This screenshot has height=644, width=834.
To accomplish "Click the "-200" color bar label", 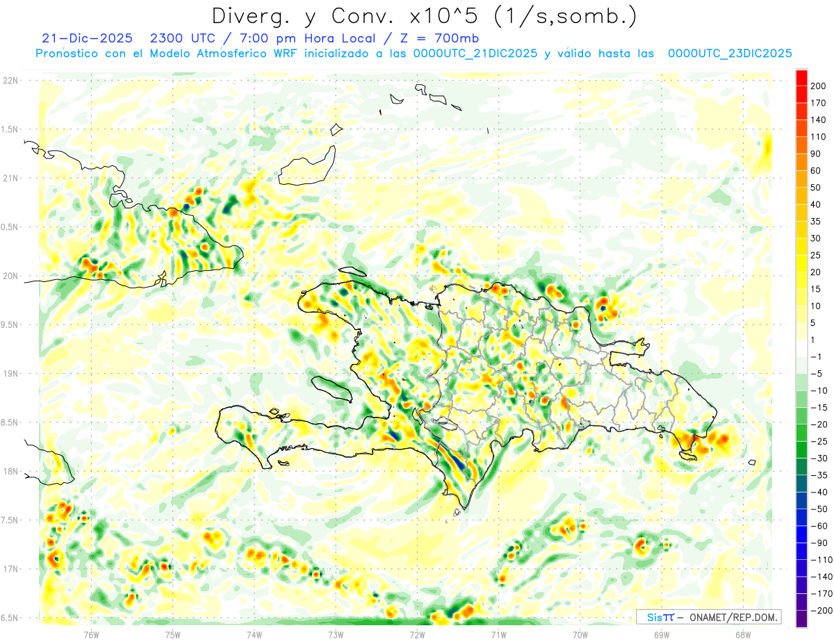I will [821, 610].
